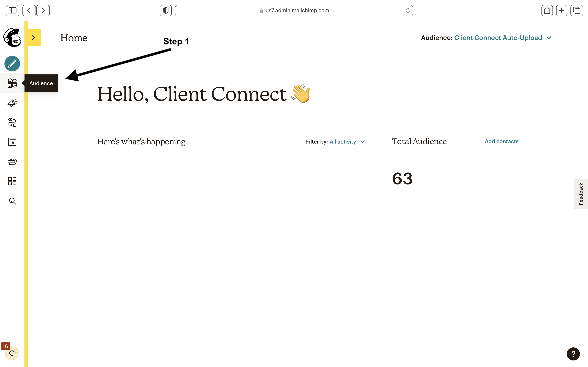Open the Feedback side tab
This screenshot has height=367, width=588.
581,194
